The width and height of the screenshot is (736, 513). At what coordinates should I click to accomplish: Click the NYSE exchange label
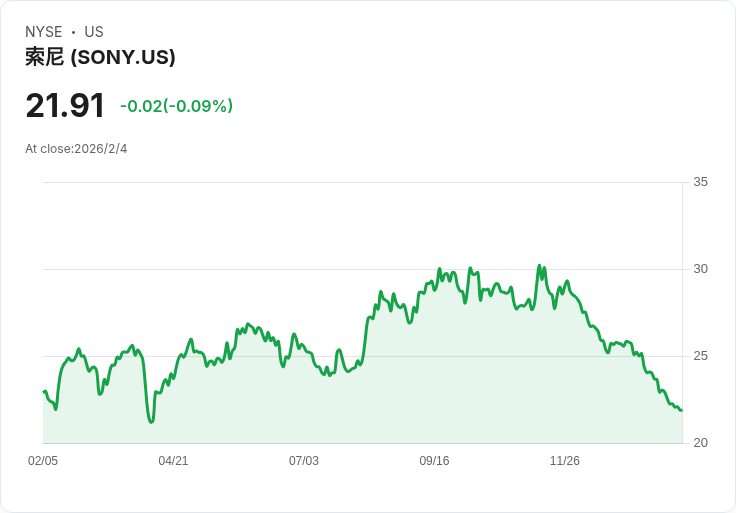44,32
